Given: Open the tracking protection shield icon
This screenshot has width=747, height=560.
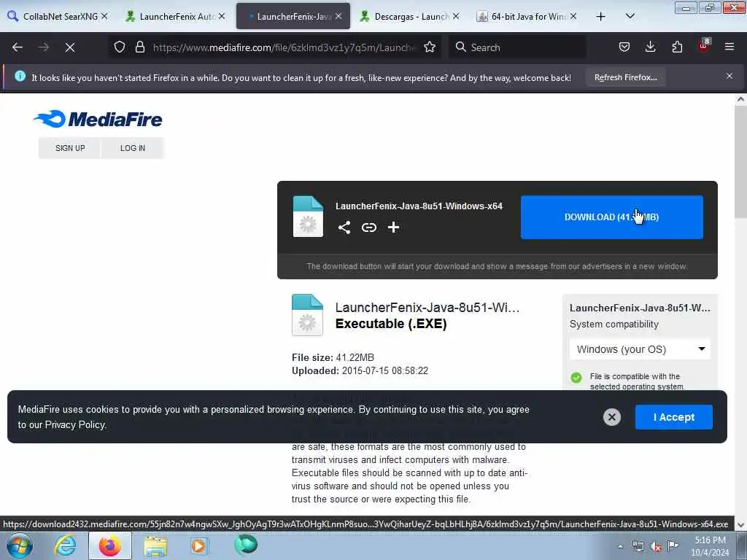Looking at the screenshot, I should (120, 47).
